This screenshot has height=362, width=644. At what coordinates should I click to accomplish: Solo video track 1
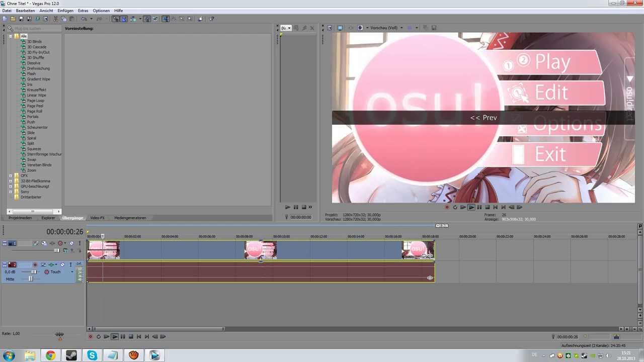79,243
